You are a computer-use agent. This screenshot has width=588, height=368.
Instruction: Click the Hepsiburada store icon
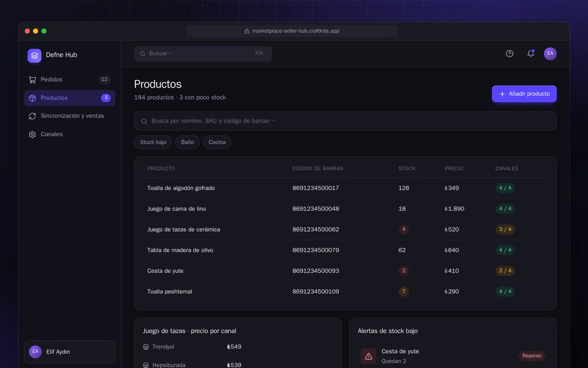pyautogui.click(x=146, y=365)
